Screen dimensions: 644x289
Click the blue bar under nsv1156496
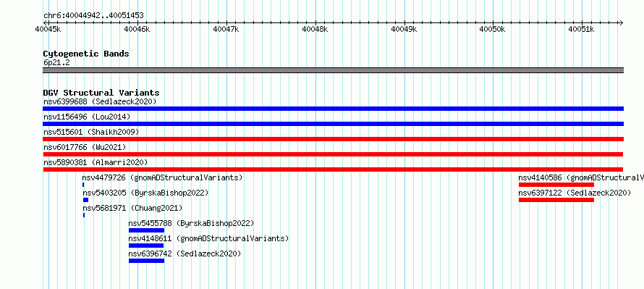click(x=333, y=124)
